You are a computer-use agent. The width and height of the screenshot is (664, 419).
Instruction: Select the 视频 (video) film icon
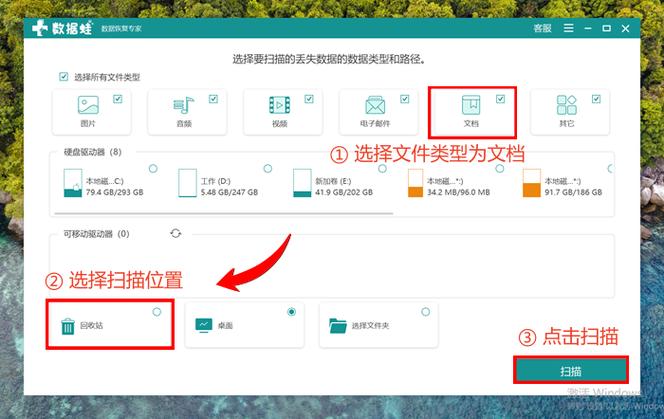pos(279,105)
